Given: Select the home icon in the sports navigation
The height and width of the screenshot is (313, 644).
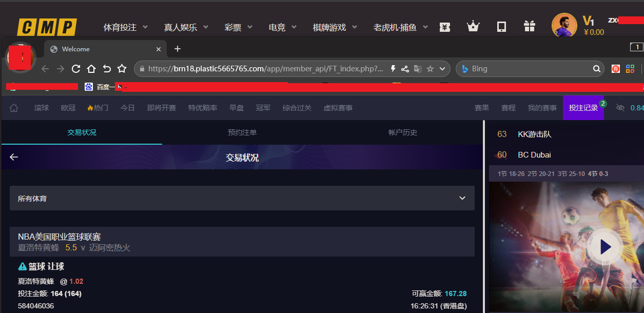Looking at the screenshot, I should pyautogui.click(x=14, y=108).
